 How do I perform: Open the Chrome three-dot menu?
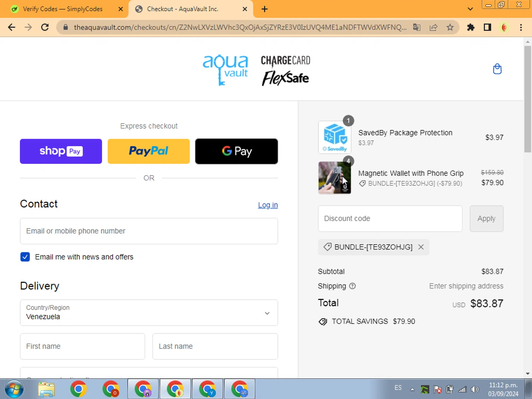tap(521, 27)
